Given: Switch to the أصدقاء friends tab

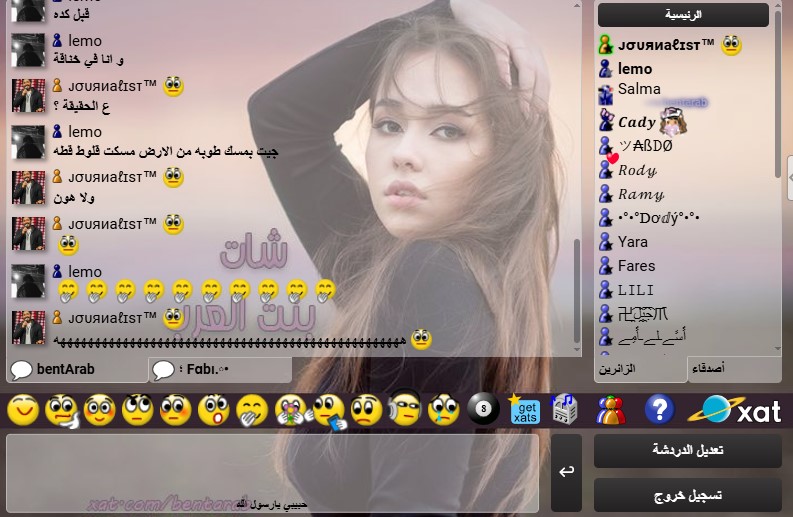Looking at the screenshot, I should (734, 369).
